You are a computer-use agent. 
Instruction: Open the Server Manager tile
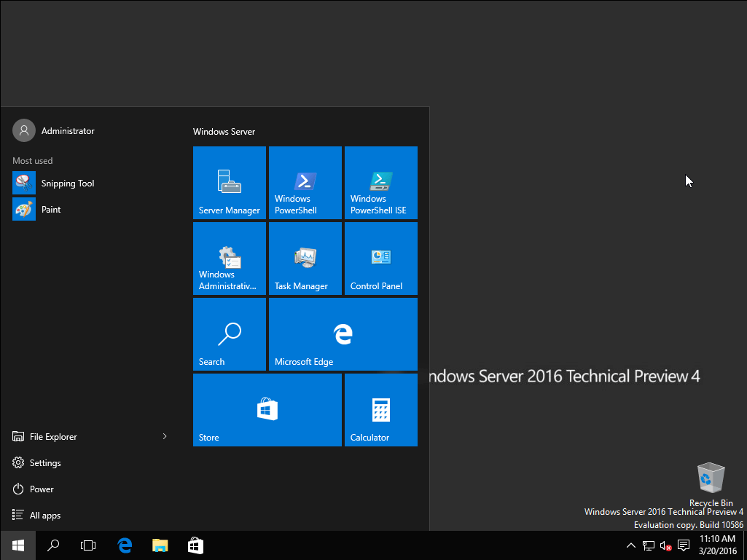[x=230, y=183]
